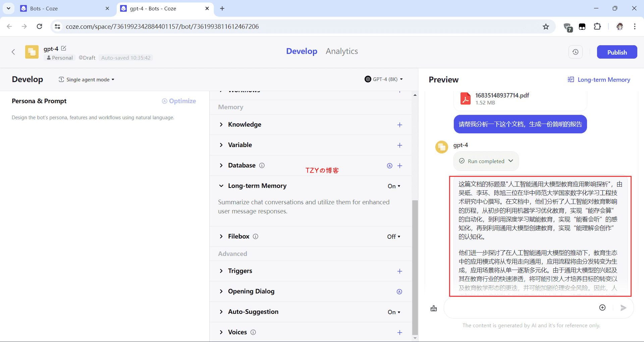Click the send message arrow icon

click(623, 307)
